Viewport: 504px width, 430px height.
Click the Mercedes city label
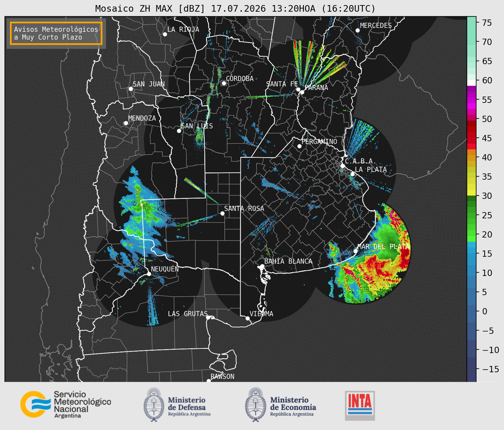[376, 26]
